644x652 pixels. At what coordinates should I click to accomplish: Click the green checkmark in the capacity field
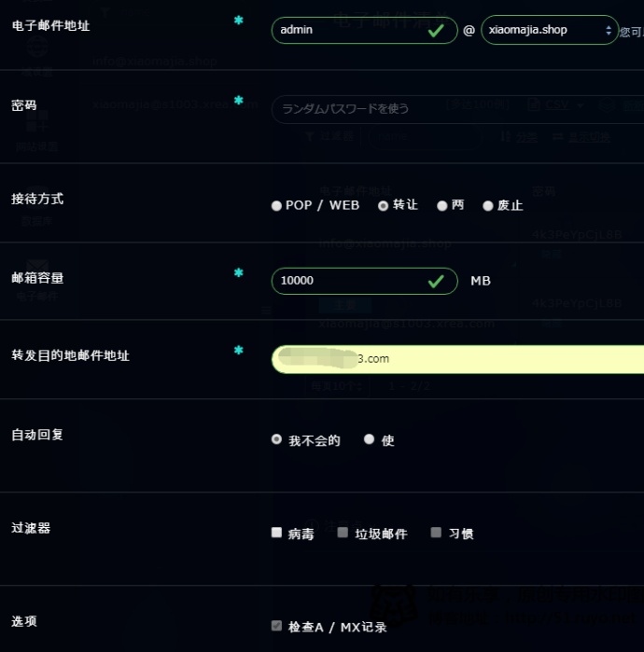point(436,282)
